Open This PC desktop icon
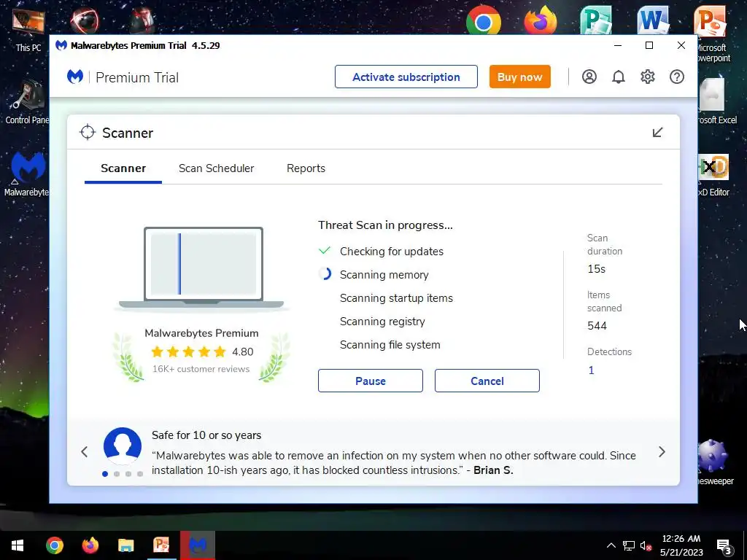Screen dimensions: 747x560 point(28,29)
